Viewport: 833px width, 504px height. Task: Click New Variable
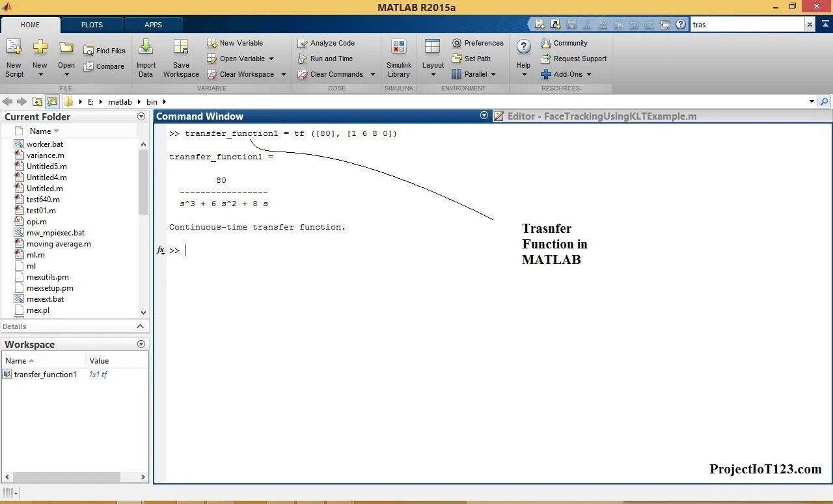click(x=235, y=43)
